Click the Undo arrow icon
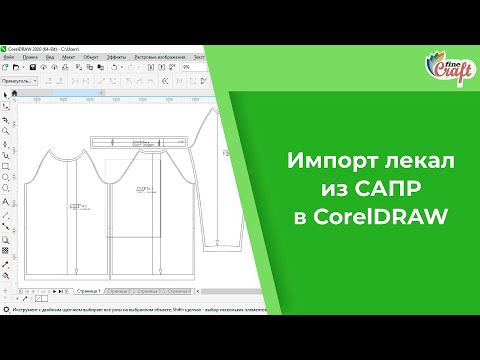Image resolution: width=480 pixels, height=360 pixels. pyautogui.click(x=114, y=67)
